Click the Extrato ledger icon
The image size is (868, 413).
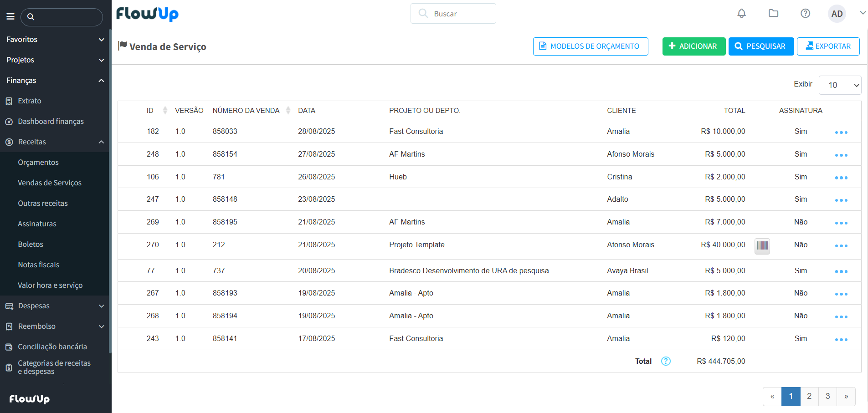pos(10,101)
